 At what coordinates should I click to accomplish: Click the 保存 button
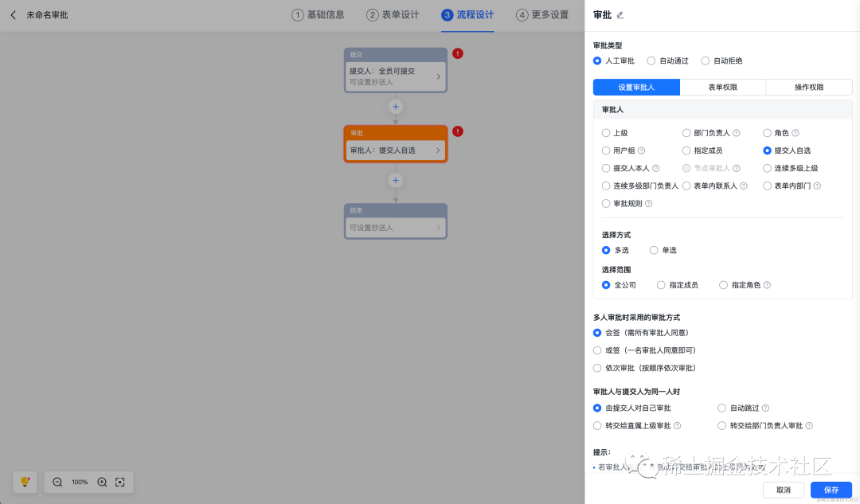click(831, 490)
